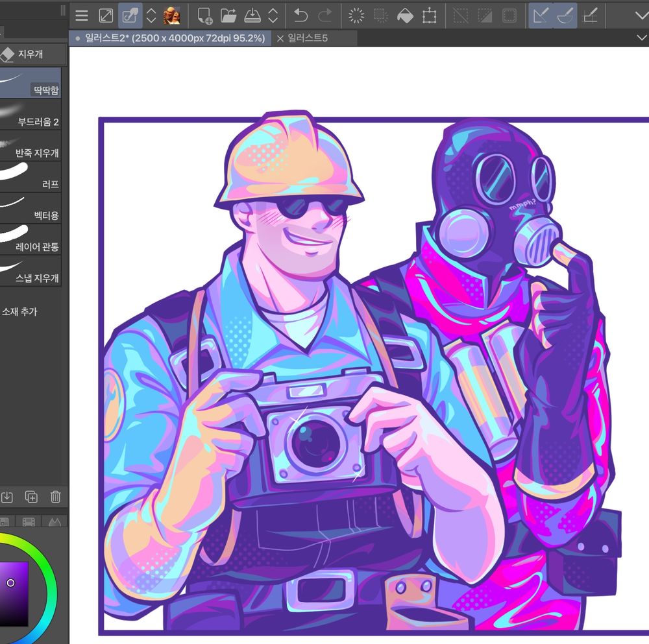This screenshot has width=649, height=644.
Task: Create a new canvas file
Action: pyautogui.click(x=204, y=16)
